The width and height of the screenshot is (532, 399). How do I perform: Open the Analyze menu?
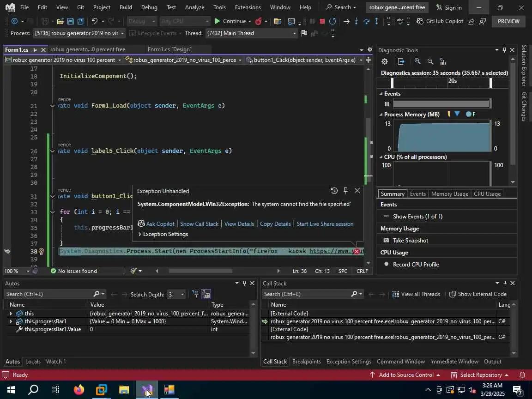tap(194, 7)
